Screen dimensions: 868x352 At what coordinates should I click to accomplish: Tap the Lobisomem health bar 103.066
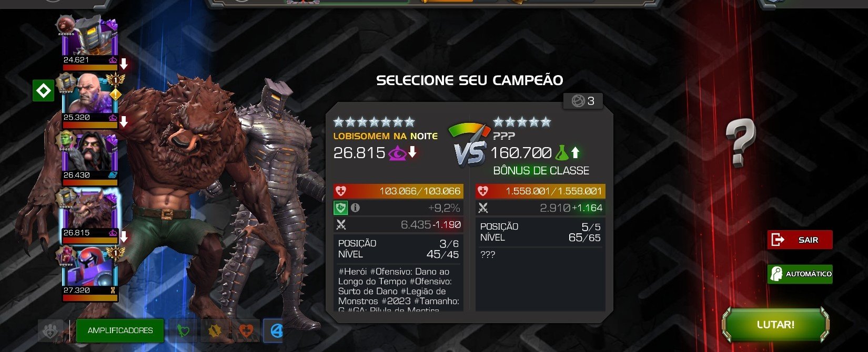coord(398,191)
